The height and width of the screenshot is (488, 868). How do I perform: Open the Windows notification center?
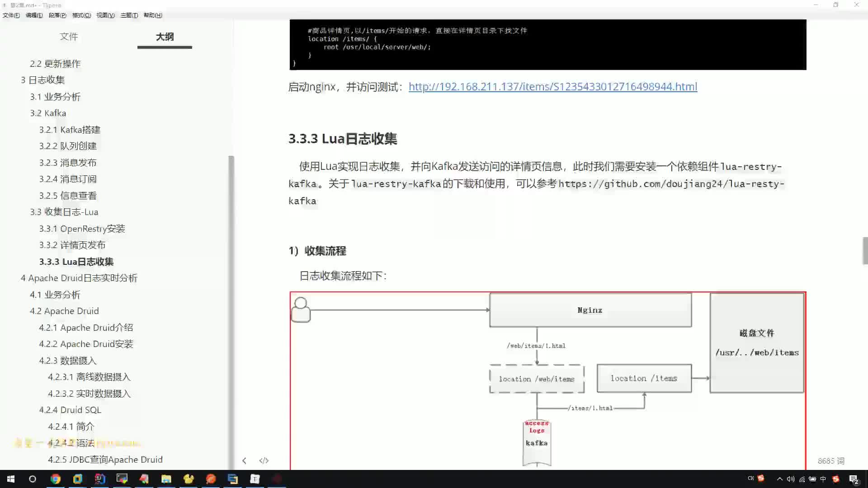[854, 479]
